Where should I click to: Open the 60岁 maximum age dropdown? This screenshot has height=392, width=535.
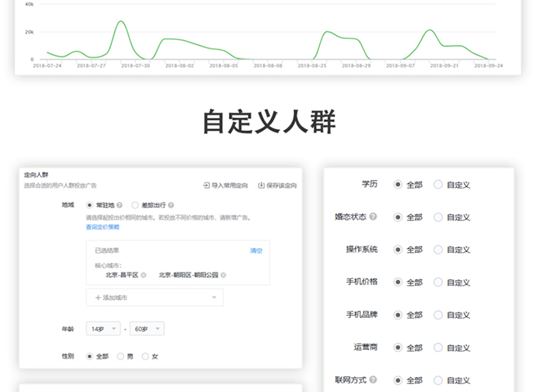tap(147, 329)
